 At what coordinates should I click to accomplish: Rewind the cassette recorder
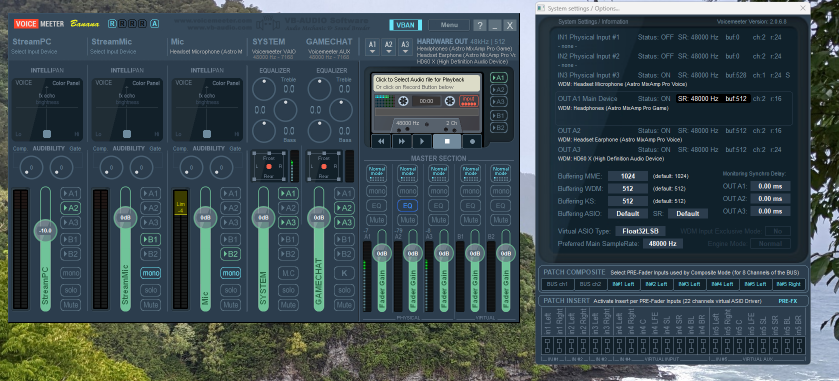(381, 141)
